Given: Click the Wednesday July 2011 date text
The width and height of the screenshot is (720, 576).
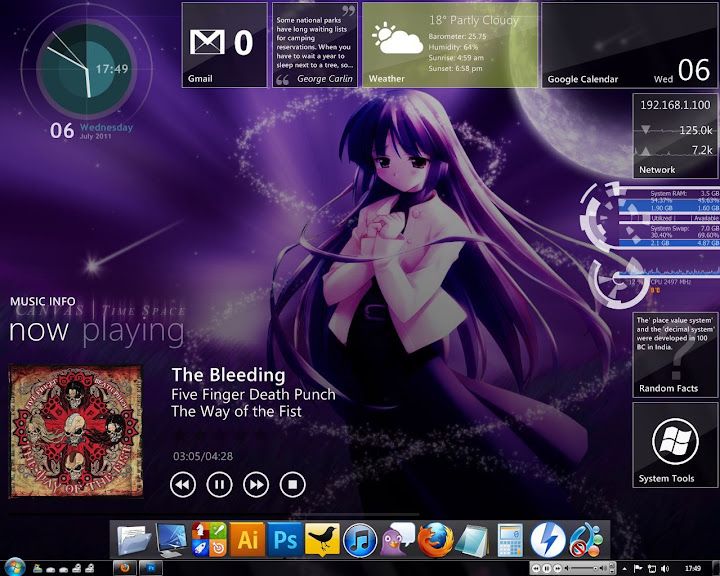Looking at the screenshot, I should 106,131.
